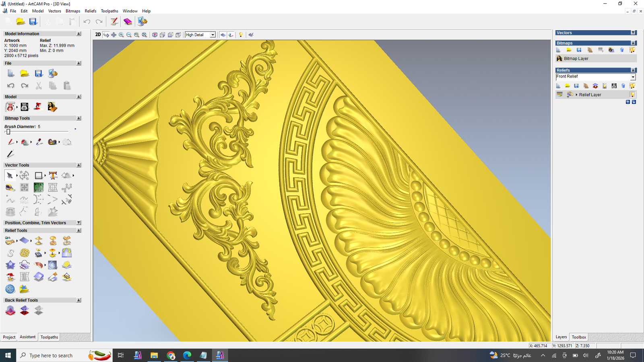
Task: Switch to the Toolbox tab
Action: point(579,337)
